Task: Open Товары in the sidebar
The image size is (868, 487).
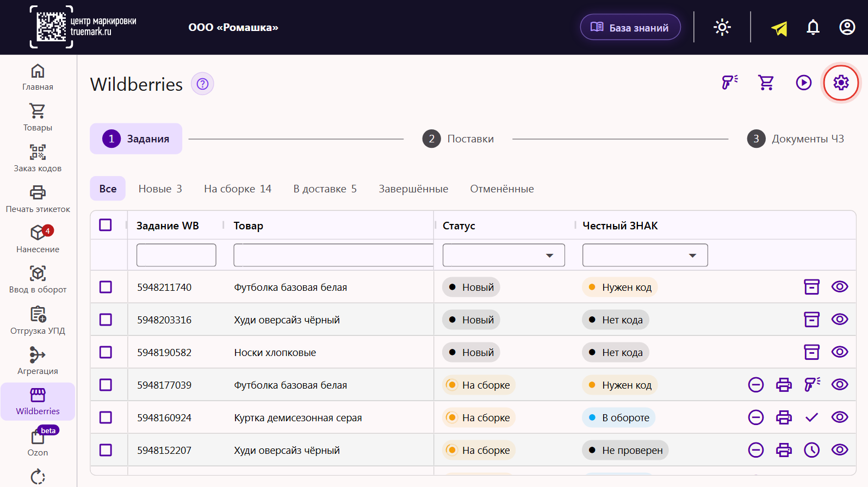Action: (x=38, y=118)
